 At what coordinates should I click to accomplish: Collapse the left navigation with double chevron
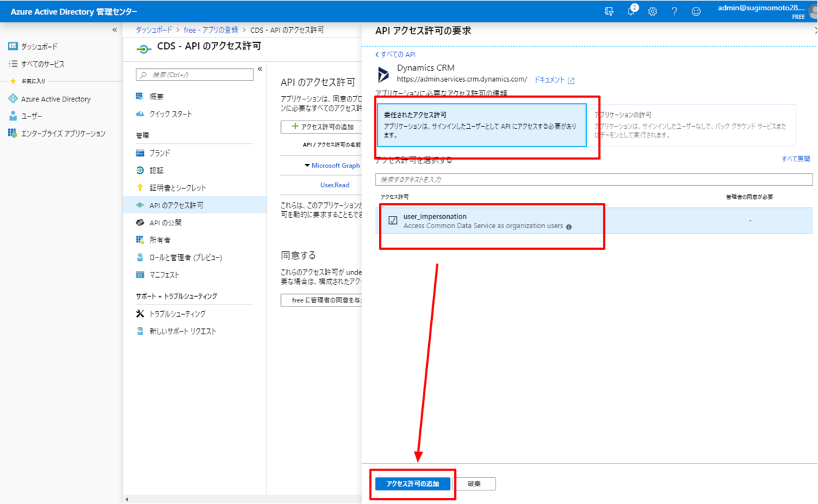115,30
